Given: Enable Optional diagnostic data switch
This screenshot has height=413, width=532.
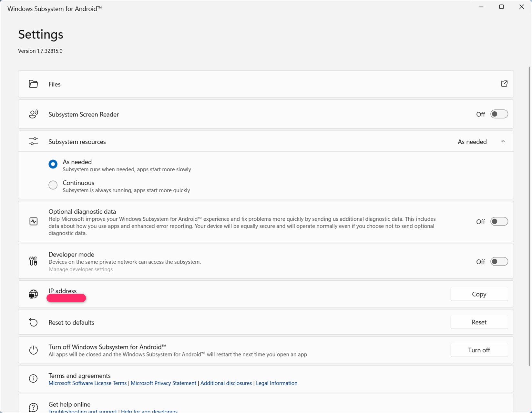Looking at the screenshot, I should 499,222.
